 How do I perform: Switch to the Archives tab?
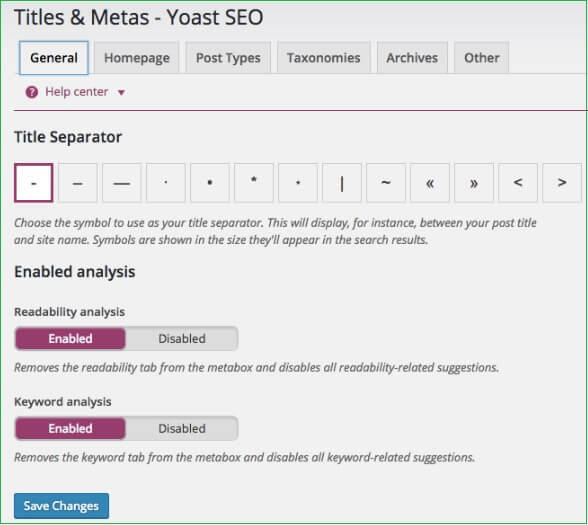coord(412,58)
